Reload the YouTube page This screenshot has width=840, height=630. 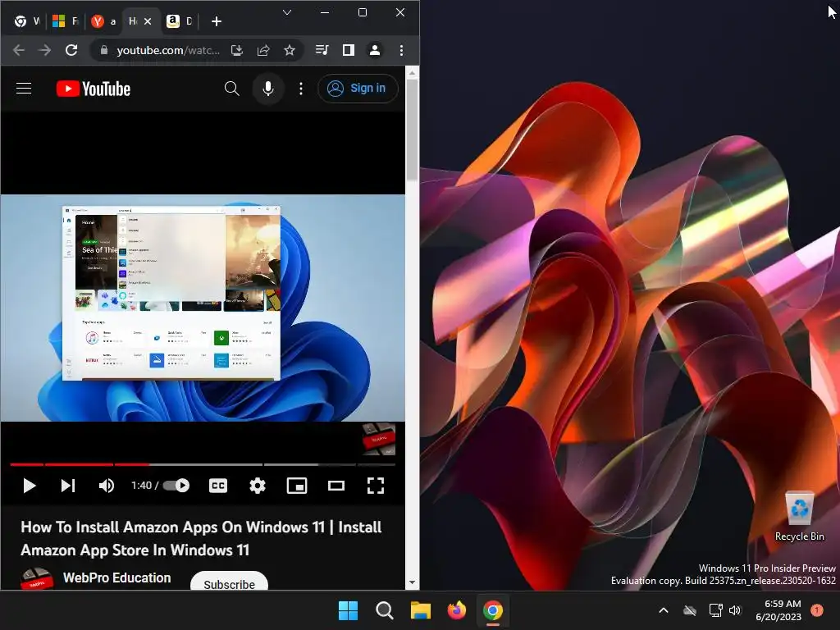[71, 50]
